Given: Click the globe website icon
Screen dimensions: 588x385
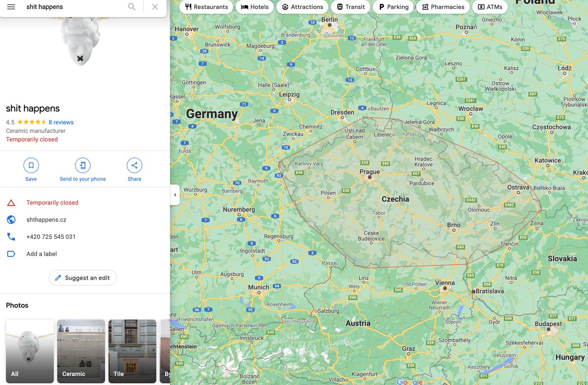Looking at the screenshot, I should click(x=11, y=220).
